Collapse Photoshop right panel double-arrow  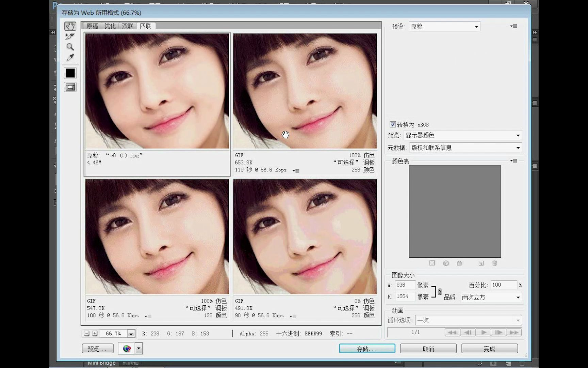tap(535, 32)
